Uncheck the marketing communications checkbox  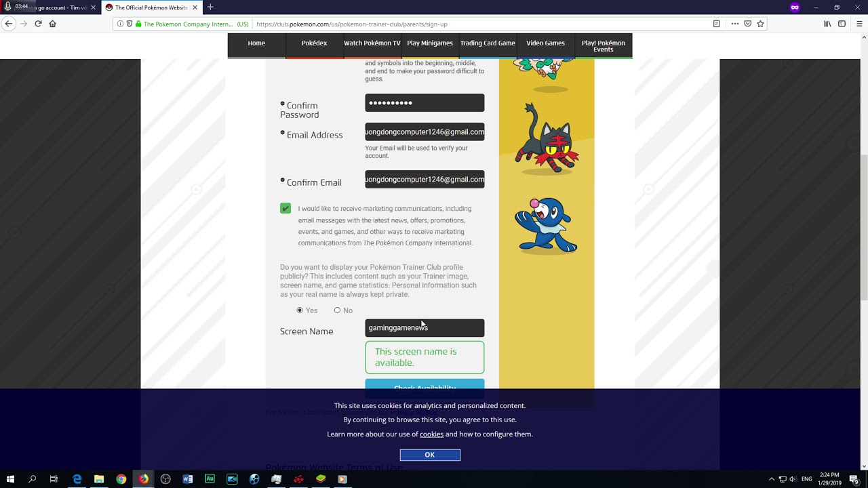[x=285, y=208]
